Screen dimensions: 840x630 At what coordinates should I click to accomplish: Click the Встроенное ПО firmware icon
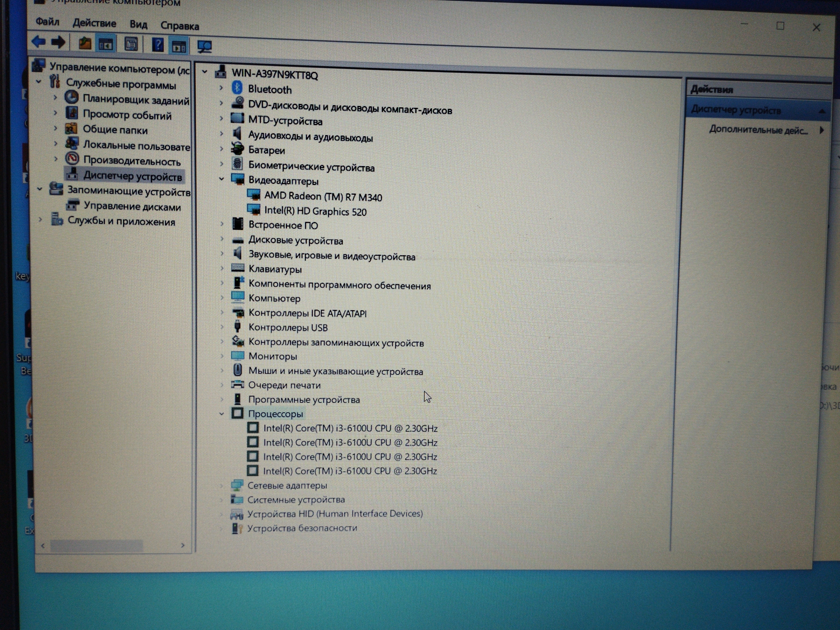(238, 224)
